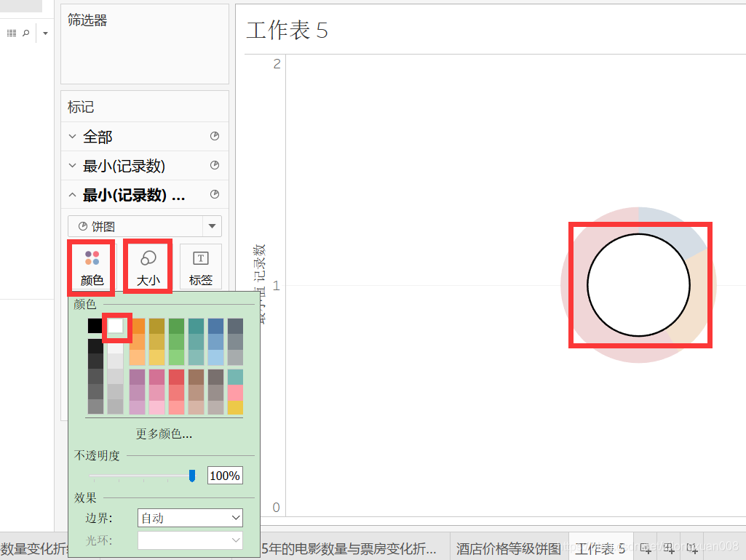This screenshot has height=560, width=746.
Task: Choose the lightest purple swatch
Action: (138, 407)
